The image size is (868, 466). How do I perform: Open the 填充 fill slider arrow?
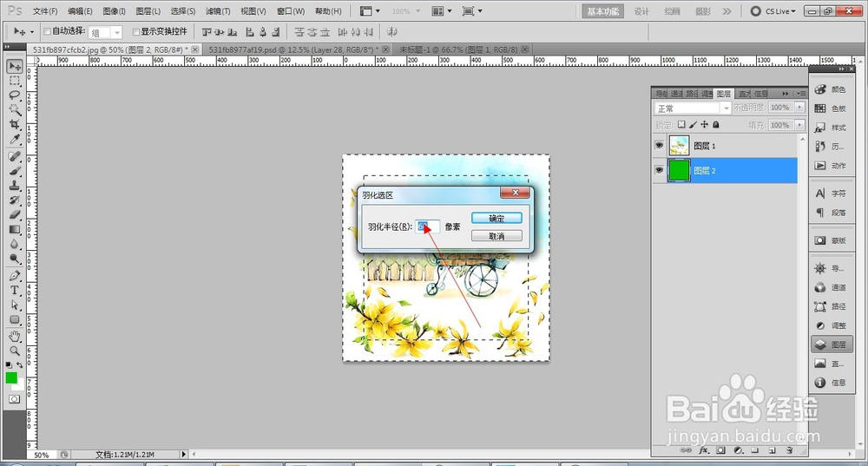coord(799,125)
